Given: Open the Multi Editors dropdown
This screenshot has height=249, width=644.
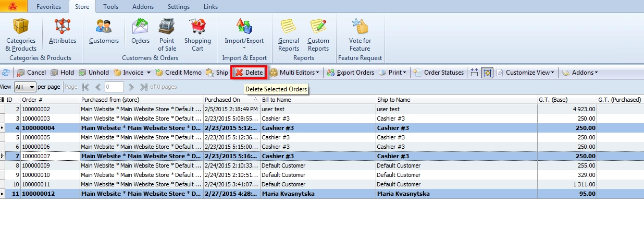Looking at the screenshot, I should click(x=294, y=73).
